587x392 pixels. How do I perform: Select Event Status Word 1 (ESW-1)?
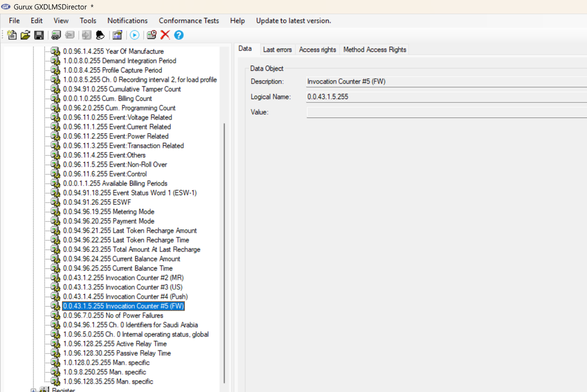130,193
